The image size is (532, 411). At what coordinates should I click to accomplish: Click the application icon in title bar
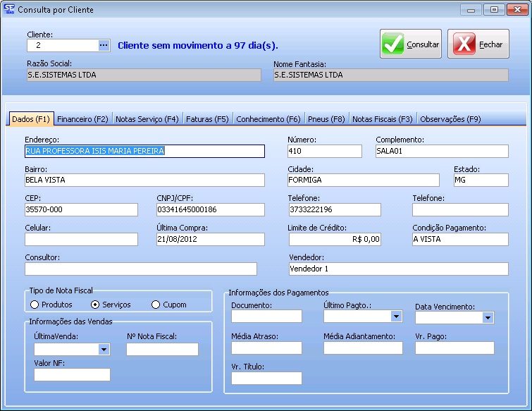[x=8, y=10]
